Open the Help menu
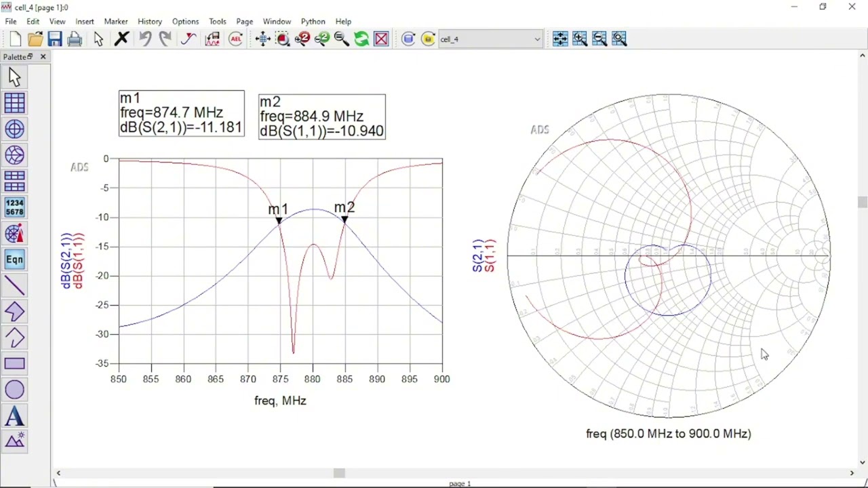Screen dimensions: 868x488 343,22
